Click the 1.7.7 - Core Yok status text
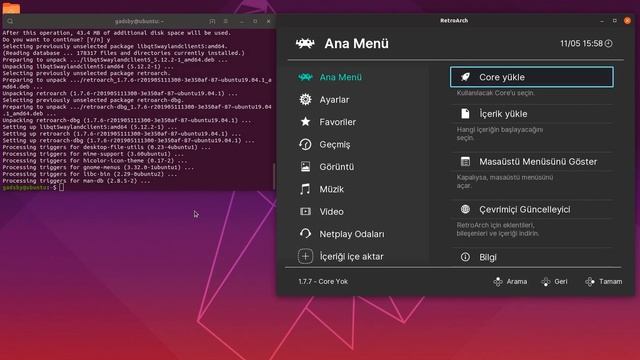Image resolution: width=640 pixels, height=360 pixels. point(323,282)
